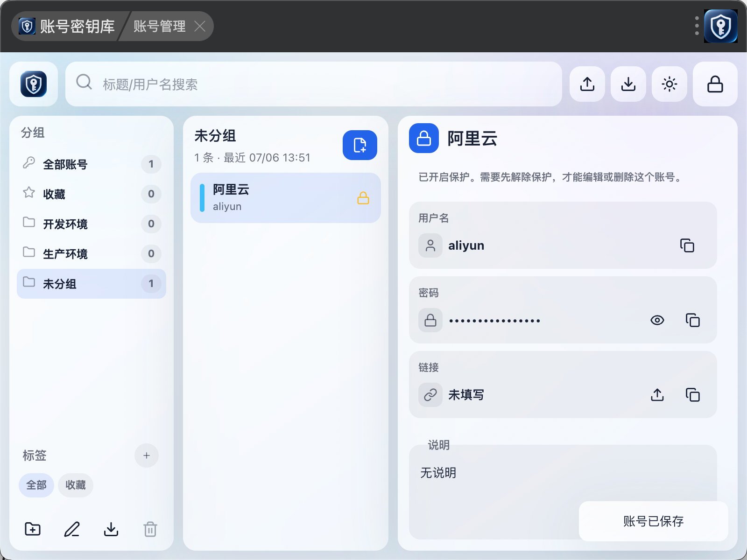This screenshot has width=747, height=560.
Task: Reveal password with the eye icon
Action: [657, 320]
